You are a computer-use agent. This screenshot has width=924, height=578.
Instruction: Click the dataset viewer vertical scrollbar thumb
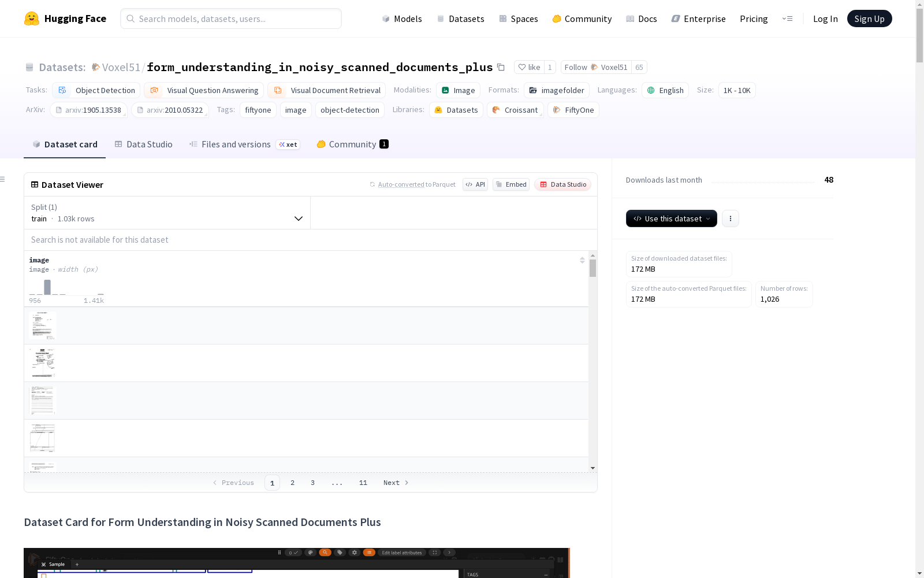(x=593, y=268)
